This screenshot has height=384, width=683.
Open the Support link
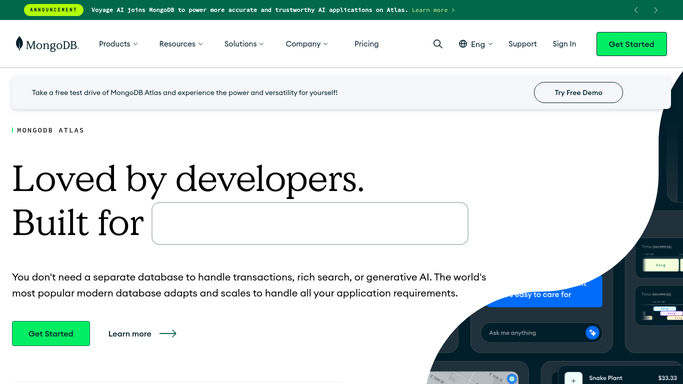coord(522,44)
